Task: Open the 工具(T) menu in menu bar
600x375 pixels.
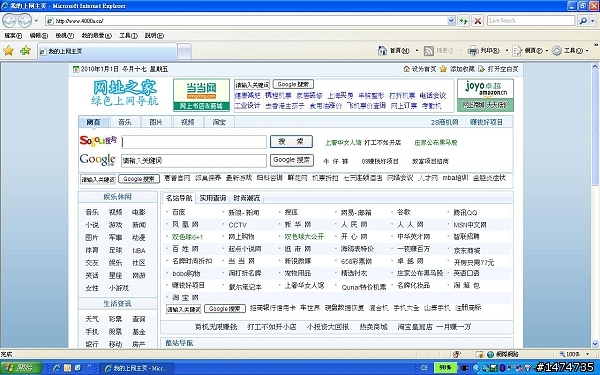Action: pos(128,36)
